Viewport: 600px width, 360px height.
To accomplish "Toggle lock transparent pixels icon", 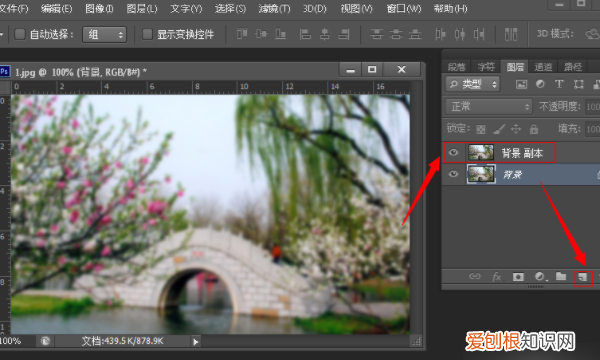I will [481, 129].
